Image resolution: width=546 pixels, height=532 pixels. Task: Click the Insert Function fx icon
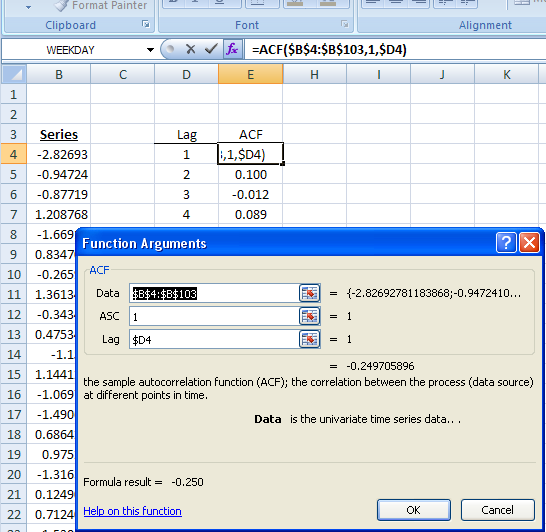coord(233,49)
